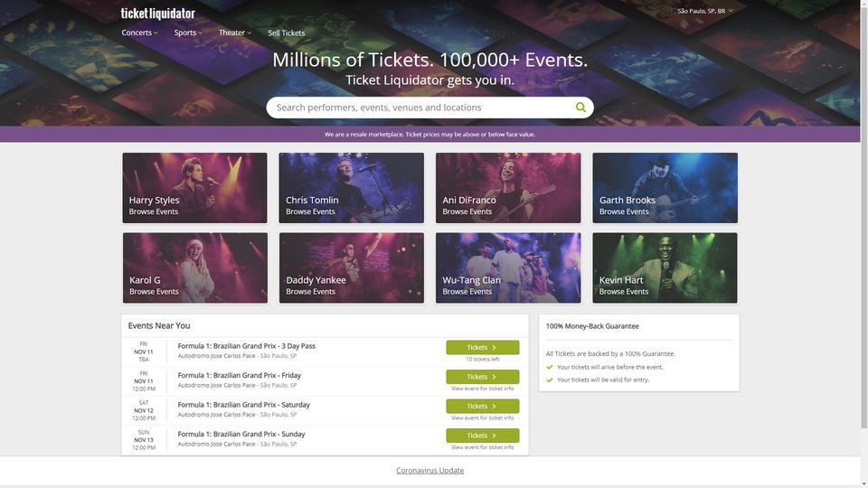Viewport: 868px width, 488px height.
Task: Open Formula 1 Brazilian Grand Prix Sunday title
Action: tap(241, 434)
